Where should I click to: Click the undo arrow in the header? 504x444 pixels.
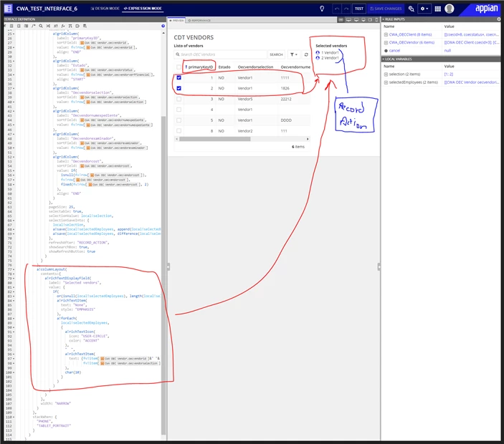pyautogui.click(x=336, y=9)
